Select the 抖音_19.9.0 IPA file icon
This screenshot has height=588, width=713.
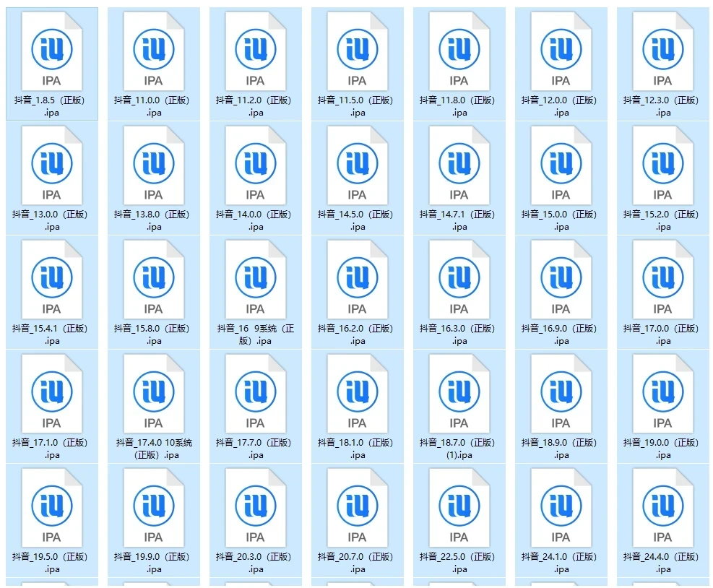pos(154,508)
